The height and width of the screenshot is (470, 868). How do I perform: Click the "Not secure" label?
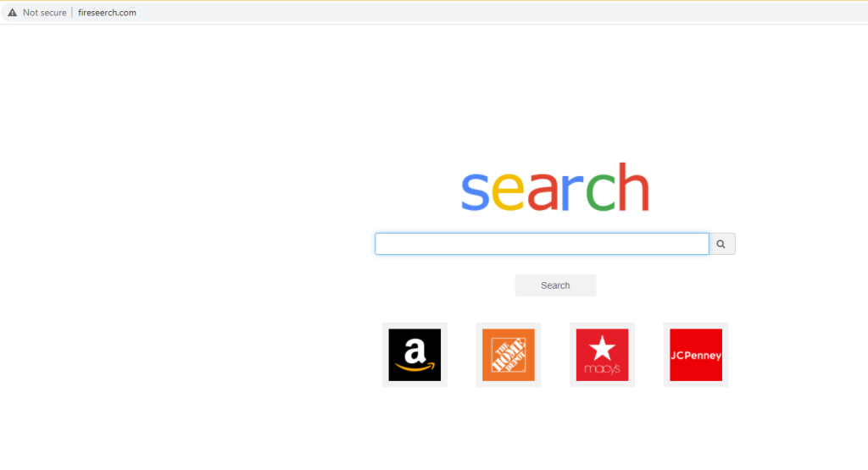[x=44, y=12]
